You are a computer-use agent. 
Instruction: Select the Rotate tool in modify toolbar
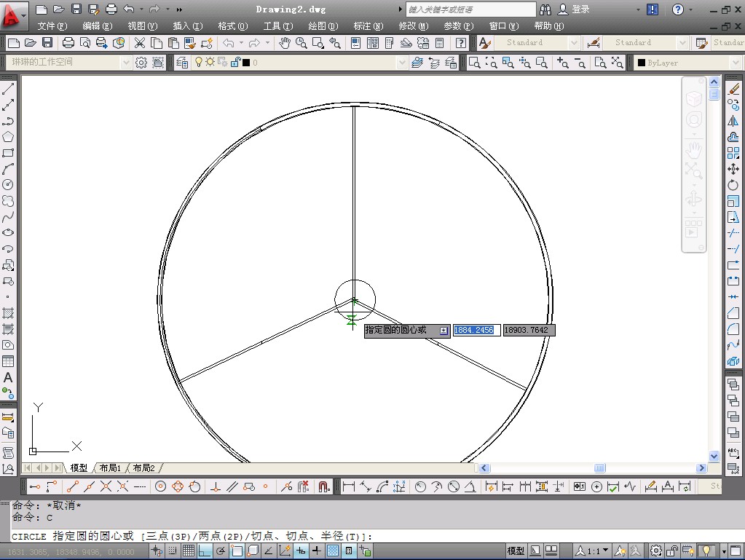point(733,185)
